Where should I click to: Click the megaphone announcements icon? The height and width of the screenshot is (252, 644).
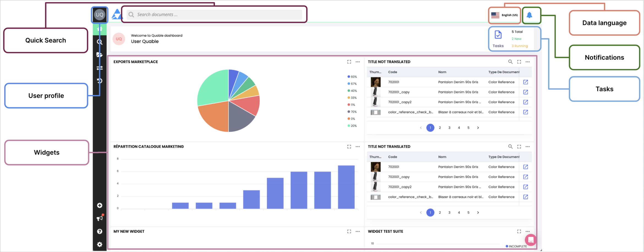click(100, 218)
